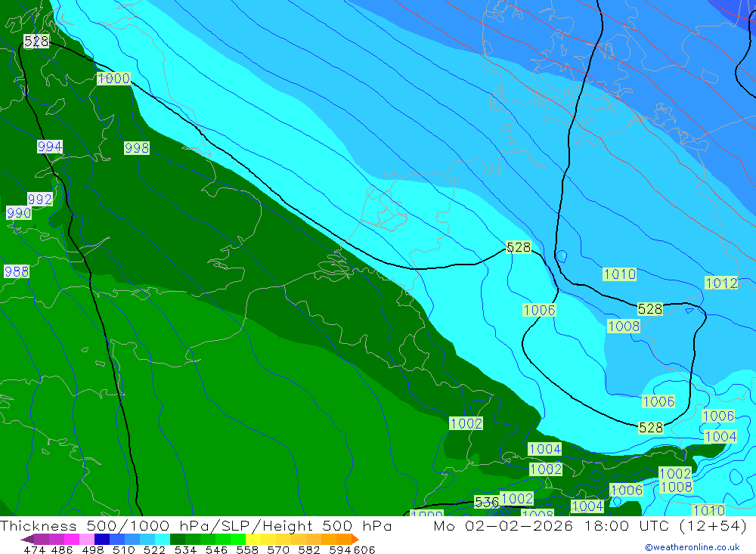Click the 582 legend scale value

pyautogui.click(x=309, y=549)
